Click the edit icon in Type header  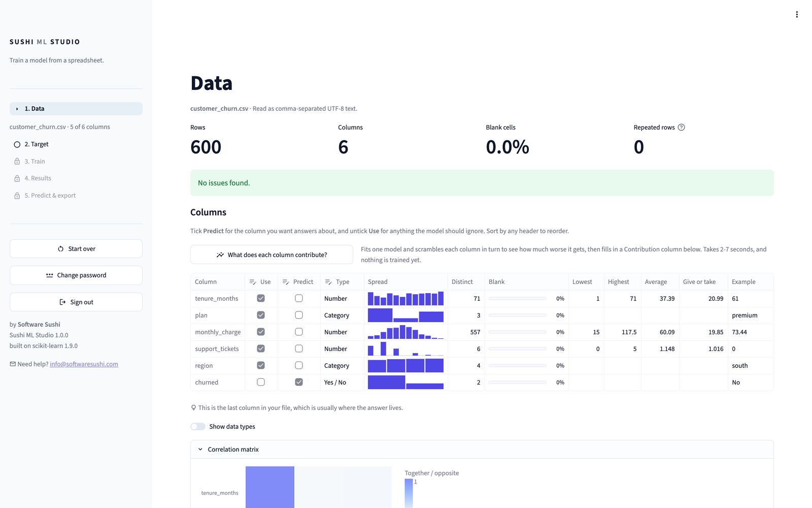pyautogui.click(x=328, y=282)
